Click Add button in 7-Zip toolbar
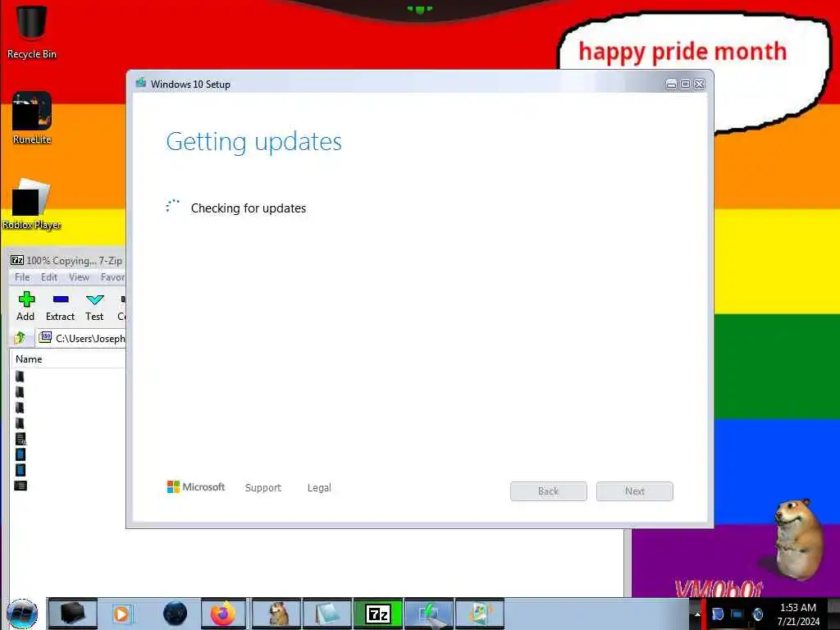The height and width of the screenshot is (630, 840). (x=25, y=307)
